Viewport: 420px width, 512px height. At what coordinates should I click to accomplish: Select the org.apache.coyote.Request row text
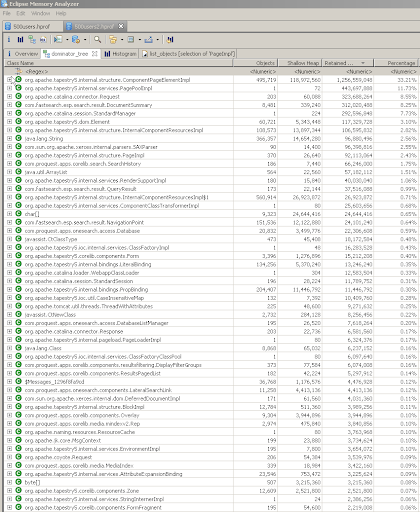pyautogui.click(x=58, y=457)
